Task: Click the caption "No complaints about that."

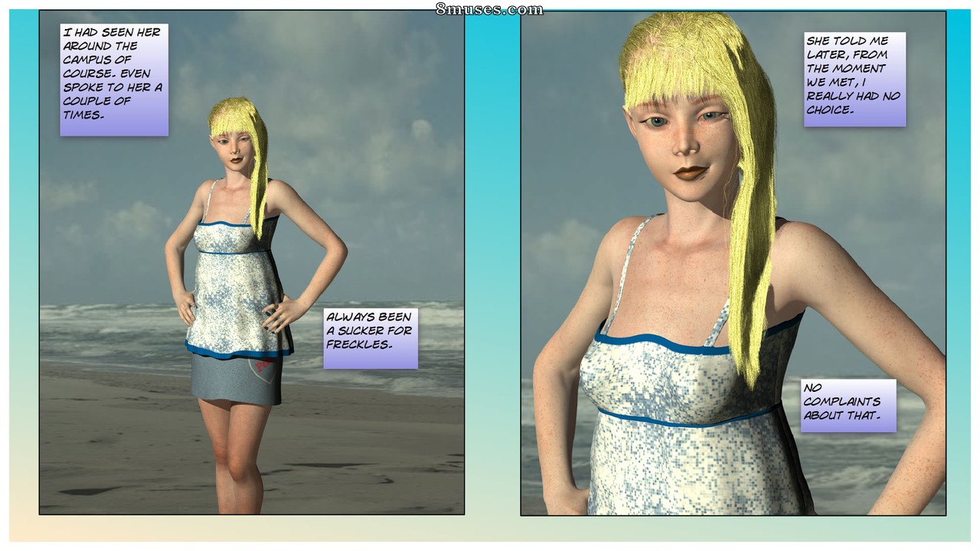Action: coord(848,406)
